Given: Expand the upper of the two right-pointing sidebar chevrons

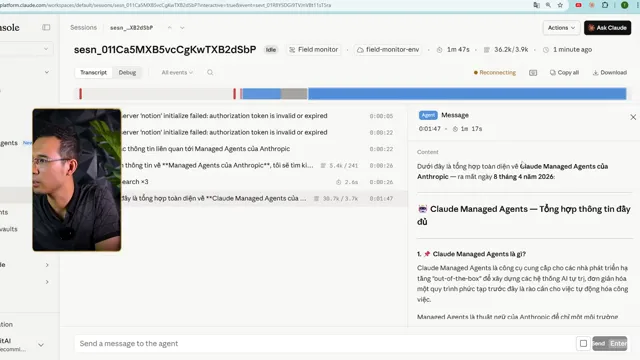Looking at the screenshot, I should (47, 265).
